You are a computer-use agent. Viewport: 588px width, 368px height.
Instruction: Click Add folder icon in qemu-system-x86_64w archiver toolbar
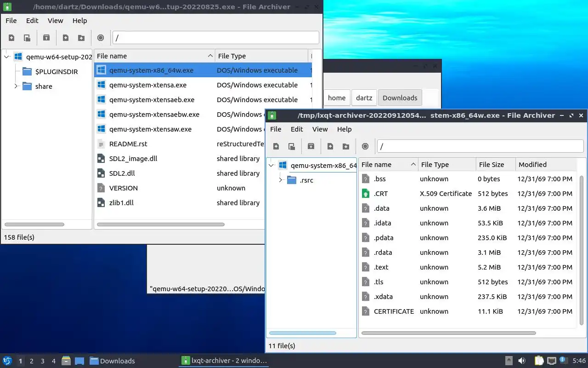point(346,146)
